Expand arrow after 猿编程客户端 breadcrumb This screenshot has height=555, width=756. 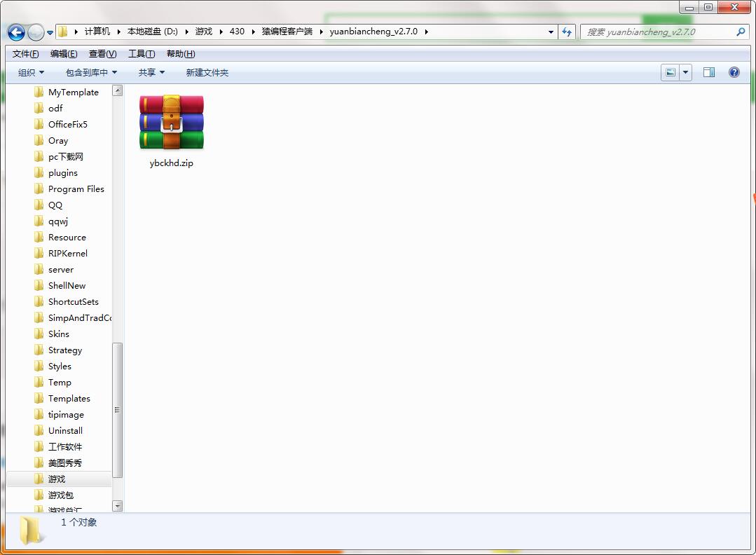(x=321, y=32)
